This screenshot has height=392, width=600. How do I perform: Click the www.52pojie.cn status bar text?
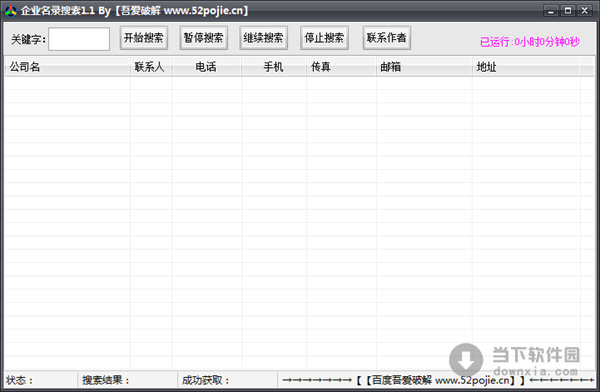473,380
